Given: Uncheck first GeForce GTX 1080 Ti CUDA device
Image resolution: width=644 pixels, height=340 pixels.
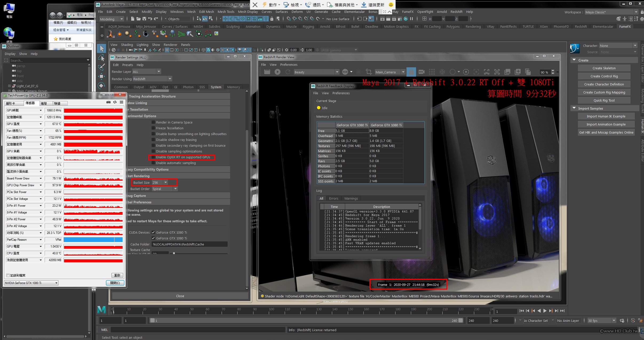Looking at the screenshot, I should click(153, 232).
